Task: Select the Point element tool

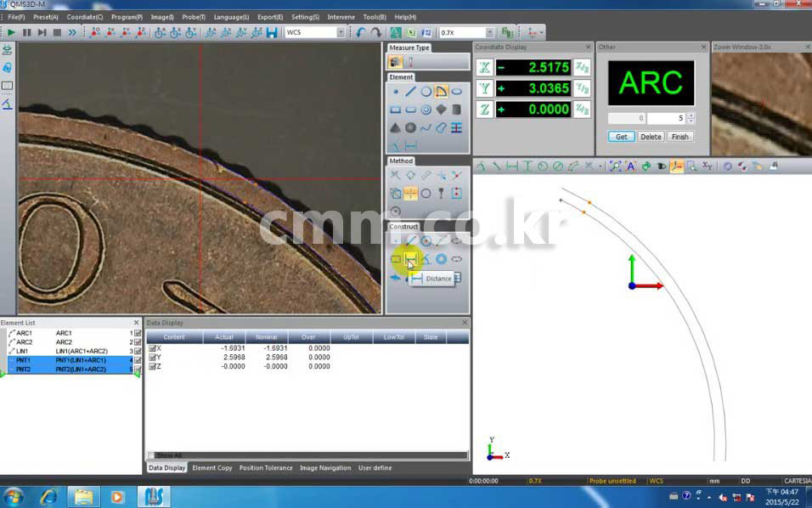Action: pos(396,92)
